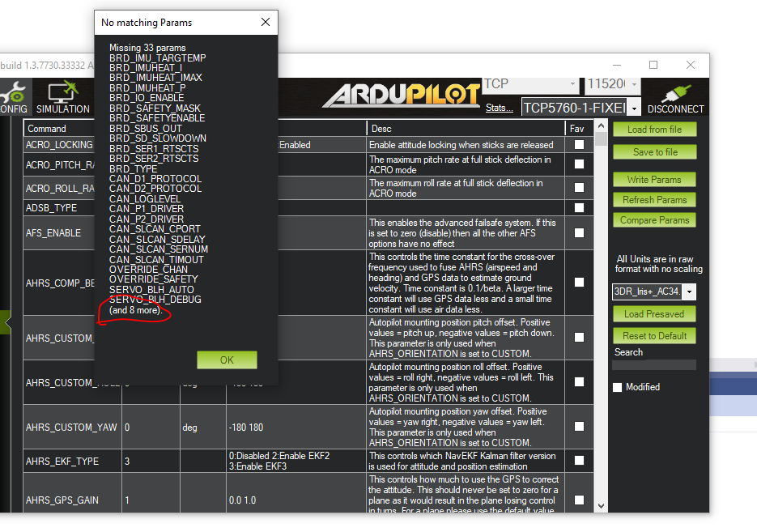Click scrollbar up arrow in params list
Viewport: 757px width, 532px height.
pyautogui.click(x=601, y=126)
